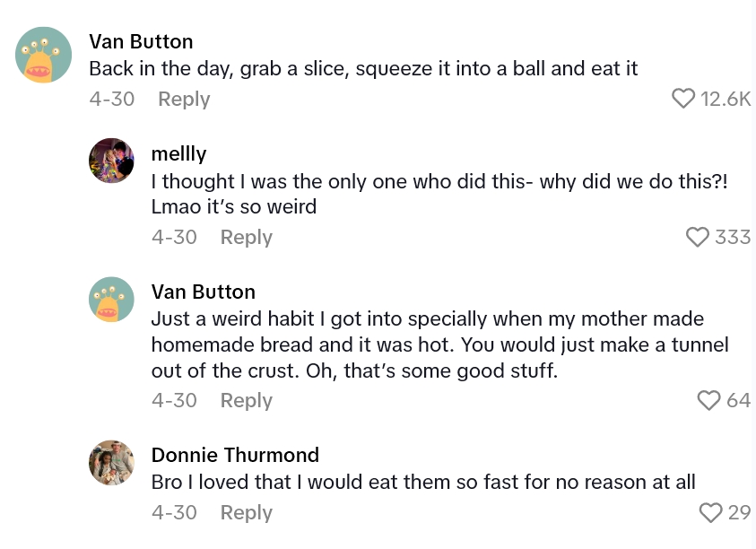Image resolution: width=756 pixels, height=549 pixels.
Task: Open melly's profile picture
Action: [x=111, y=161]
